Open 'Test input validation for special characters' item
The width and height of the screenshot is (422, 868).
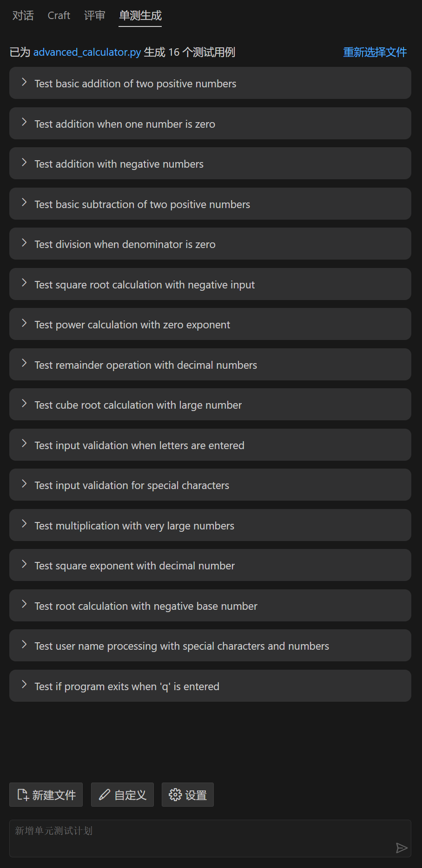(x=210, y=485)
